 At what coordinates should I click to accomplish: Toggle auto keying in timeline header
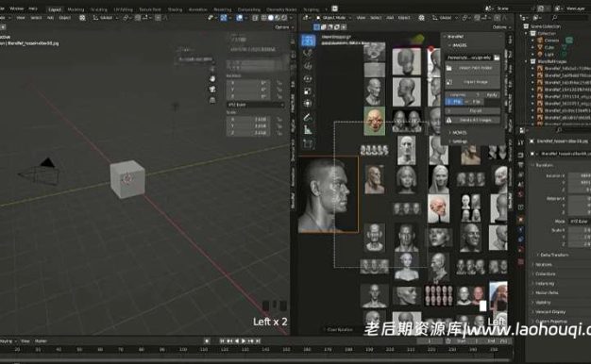coord(207,341)
